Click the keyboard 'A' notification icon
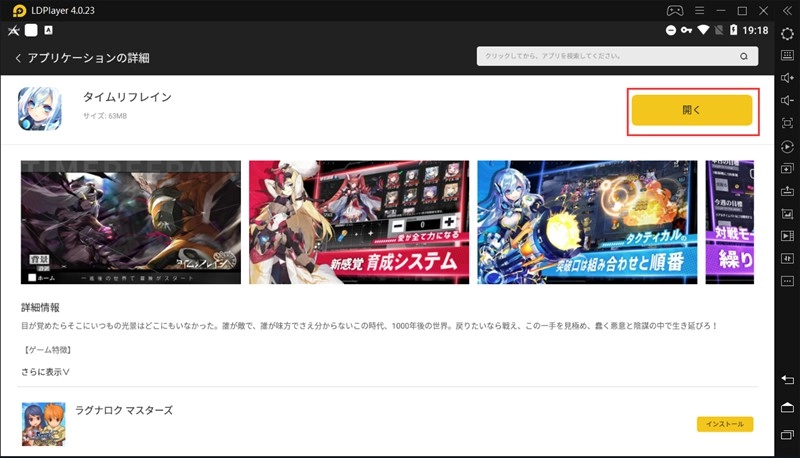The width and height of the screenshot is (800, 458). [48, 30]
